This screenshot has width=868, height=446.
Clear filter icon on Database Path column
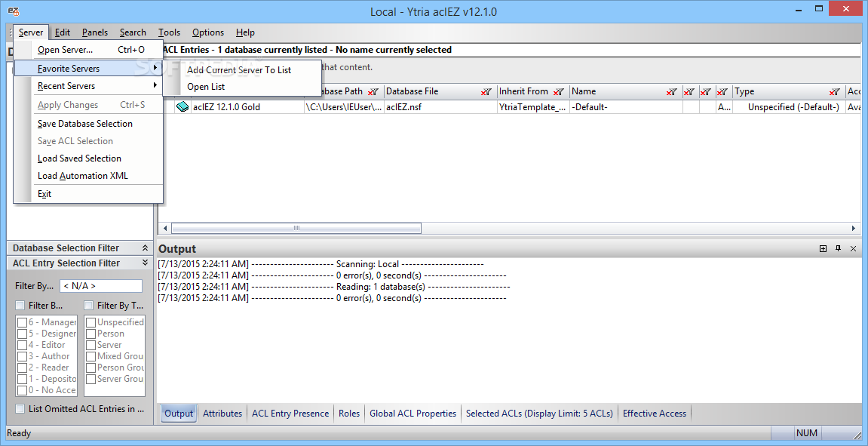(373, 92)
